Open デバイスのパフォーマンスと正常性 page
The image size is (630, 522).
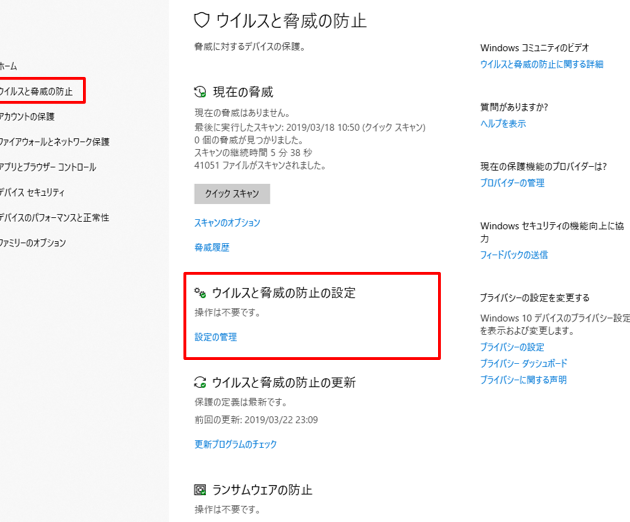pyautogui.click(x=54, y=217)
